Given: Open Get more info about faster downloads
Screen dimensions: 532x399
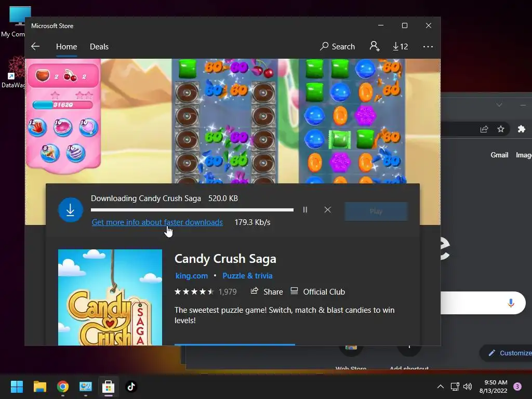Looking at the screenshot, I should point(157,222).
